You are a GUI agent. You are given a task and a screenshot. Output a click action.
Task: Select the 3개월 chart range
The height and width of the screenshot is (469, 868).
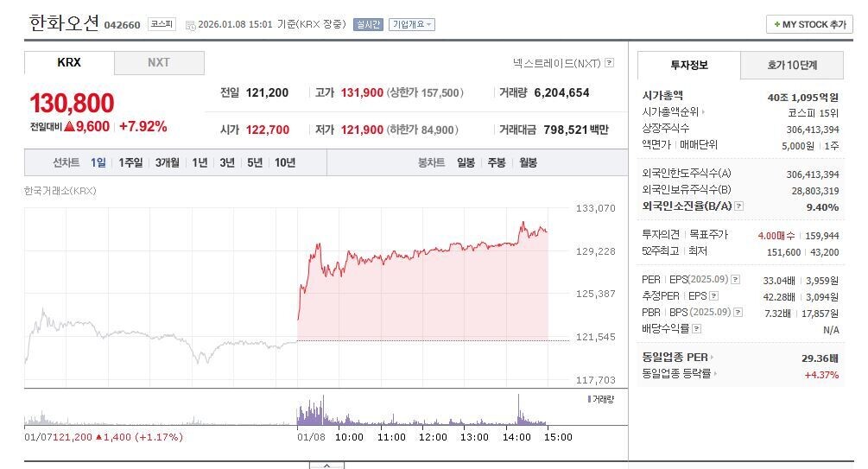168,162
